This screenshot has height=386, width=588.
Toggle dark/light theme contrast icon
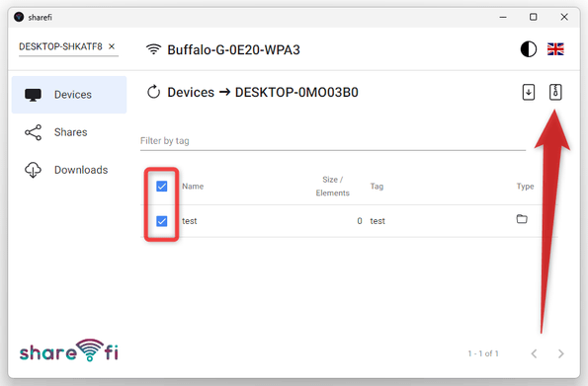click(529, 49)
